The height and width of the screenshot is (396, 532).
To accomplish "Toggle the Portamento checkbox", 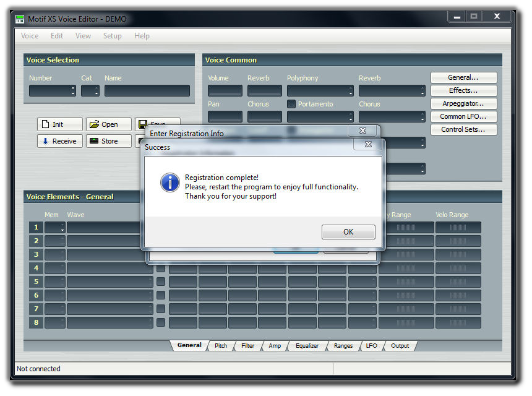I will click(291, 104).
